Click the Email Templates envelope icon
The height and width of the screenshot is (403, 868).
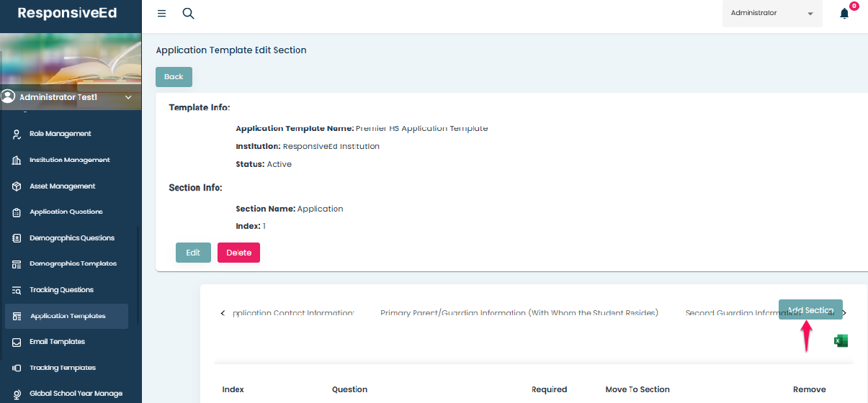tap(17, 342)
